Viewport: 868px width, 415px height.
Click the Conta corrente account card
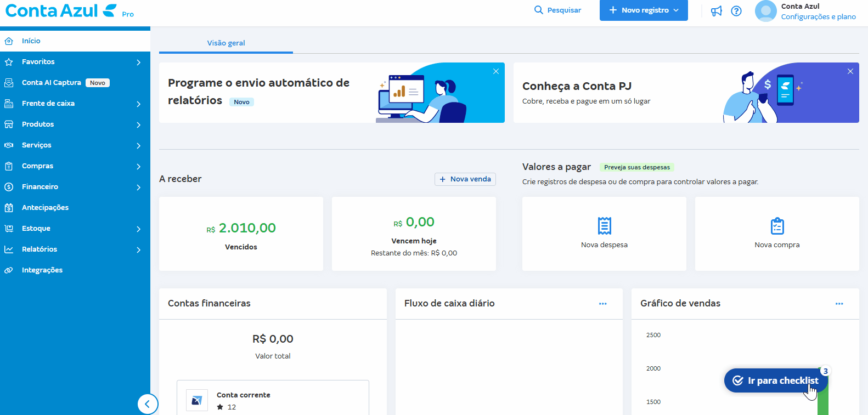pyautogui.click(x=273, y=398)
